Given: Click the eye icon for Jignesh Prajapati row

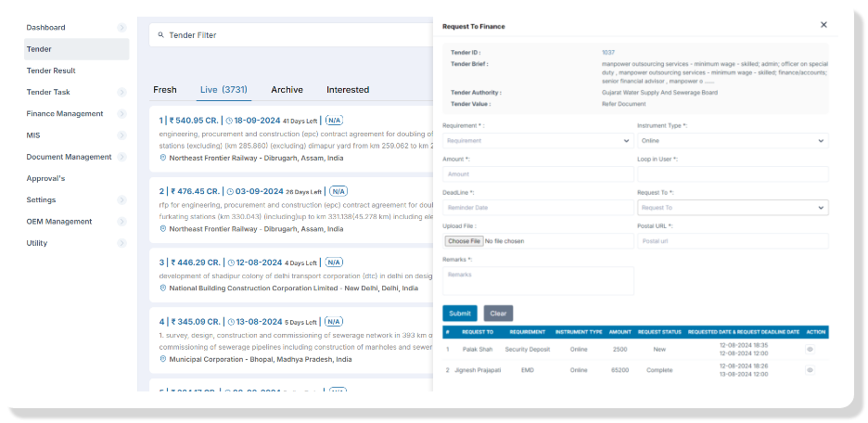Looking at the screenshot, I should click(810, 370).
